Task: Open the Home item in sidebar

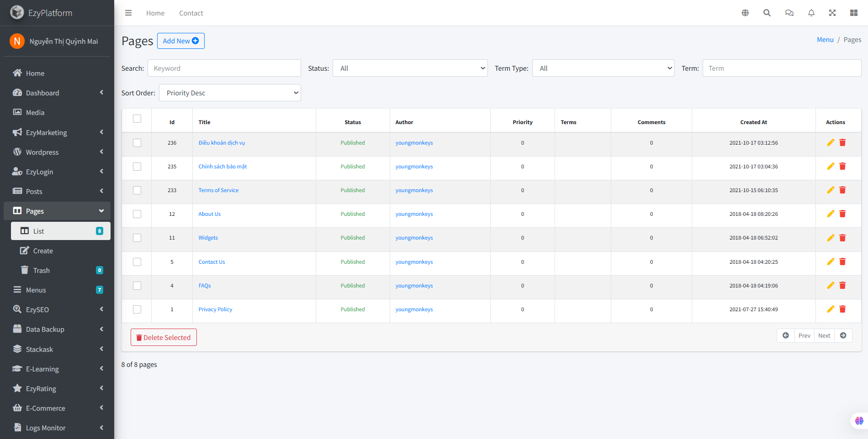Action: pyautogui.click(x=57, y=73)
